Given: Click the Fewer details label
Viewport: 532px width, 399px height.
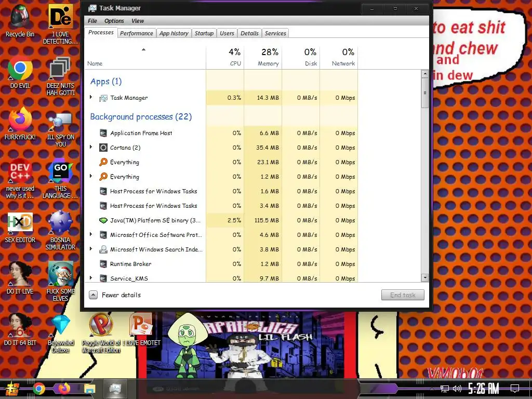Looking at the screenshot, I should [x=121, y=295].
